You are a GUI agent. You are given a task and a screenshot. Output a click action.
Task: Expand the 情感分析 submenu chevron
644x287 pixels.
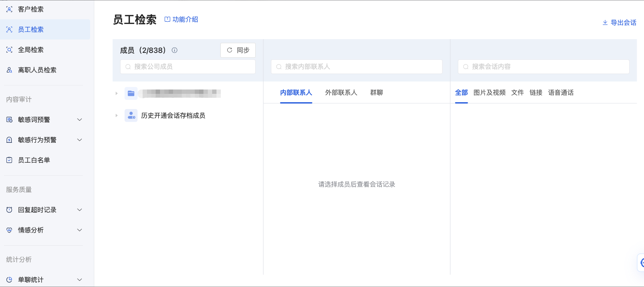80,230
